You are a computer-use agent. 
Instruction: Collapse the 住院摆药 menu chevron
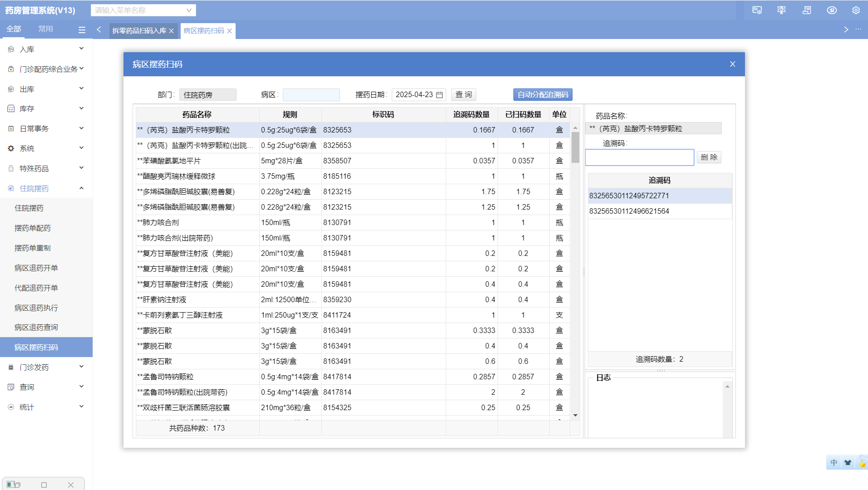tap(82, 188)
